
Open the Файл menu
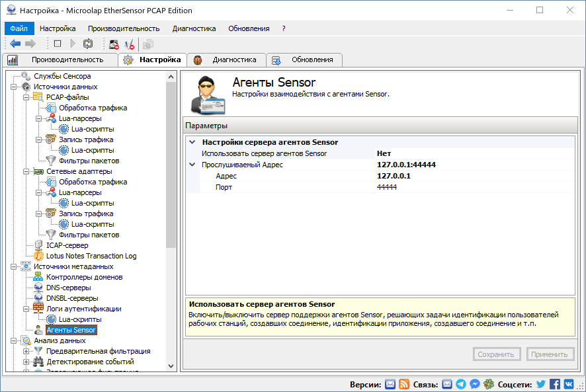point(19,28)
